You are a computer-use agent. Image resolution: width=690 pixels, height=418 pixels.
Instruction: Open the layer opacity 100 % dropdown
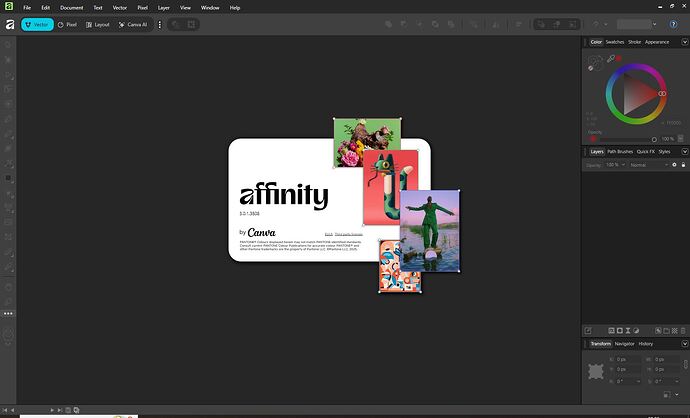click(x=615, y=165)
